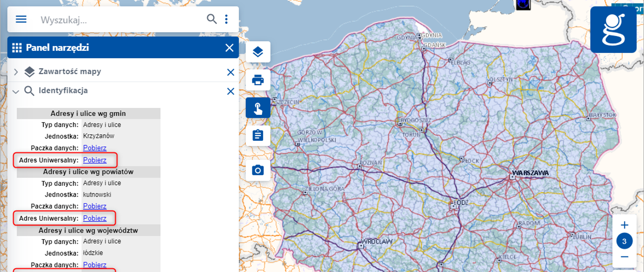Close the Panel narzędzi panel
The width and height of the screenshot is (644, 272).
[229, 48]
